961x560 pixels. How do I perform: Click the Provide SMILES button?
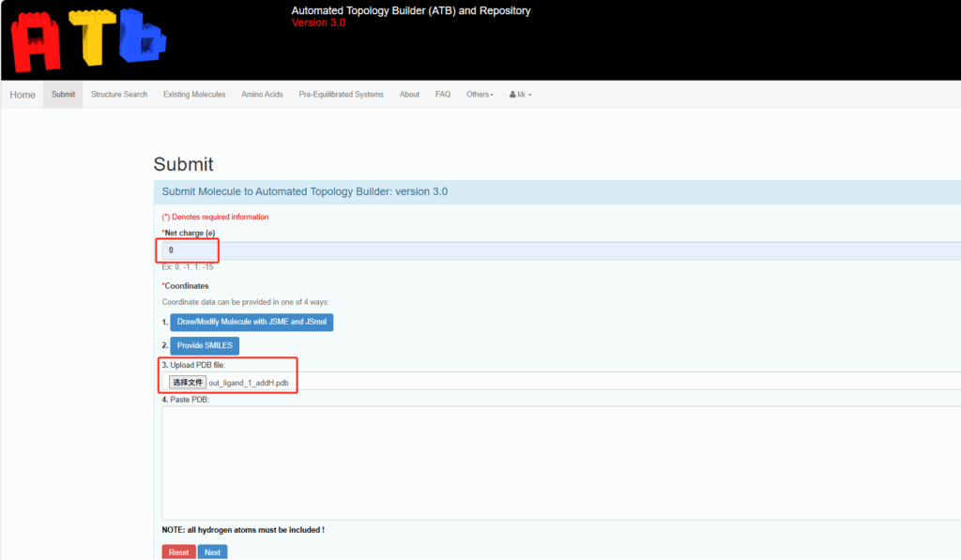205,345
